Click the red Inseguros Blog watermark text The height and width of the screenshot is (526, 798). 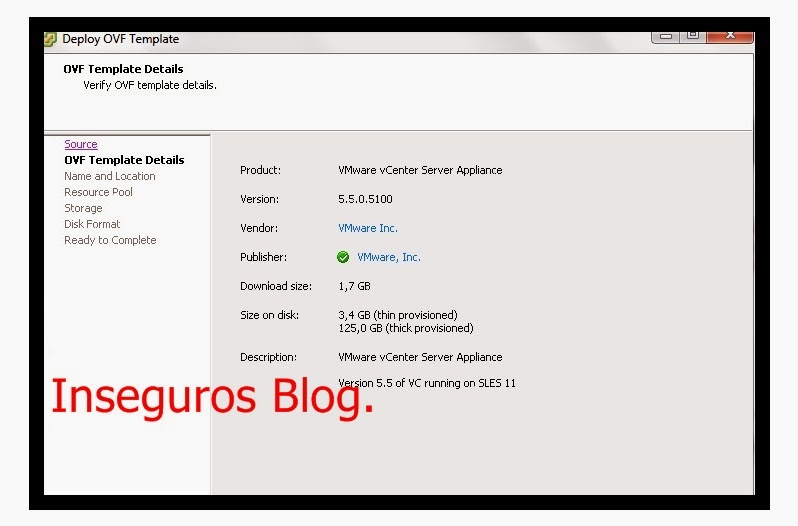tap(212, 396)
